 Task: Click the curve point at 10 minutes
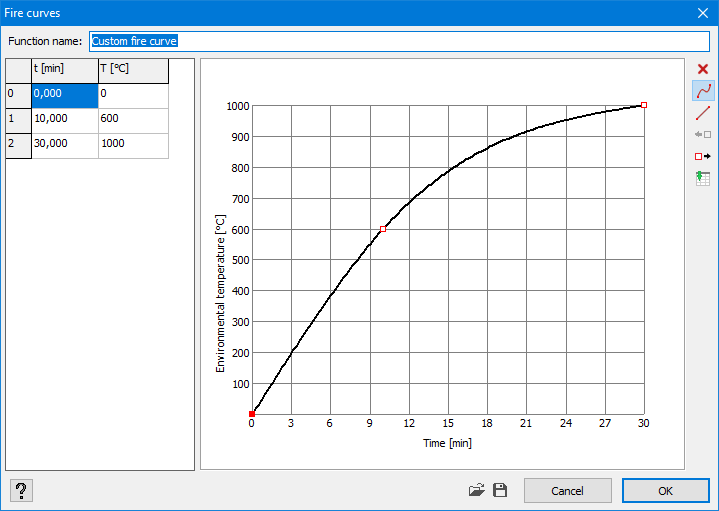(x=383, y=229)
